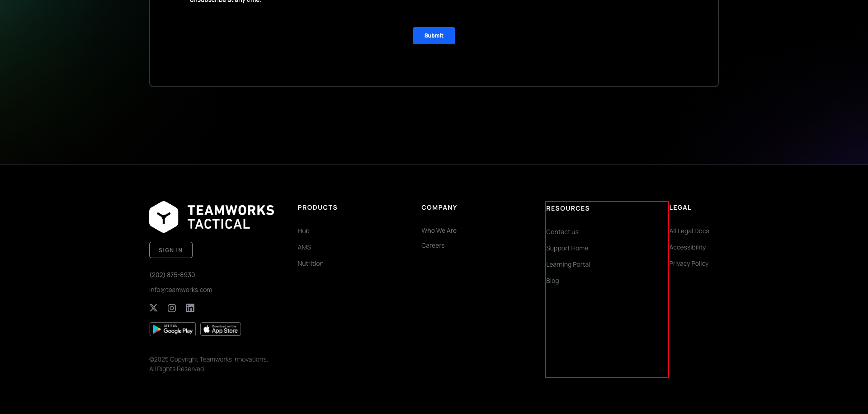Open the LinkedIn social icon
Image resolution: width=868 pixels, height=414 pixels.
coord(190,308)
